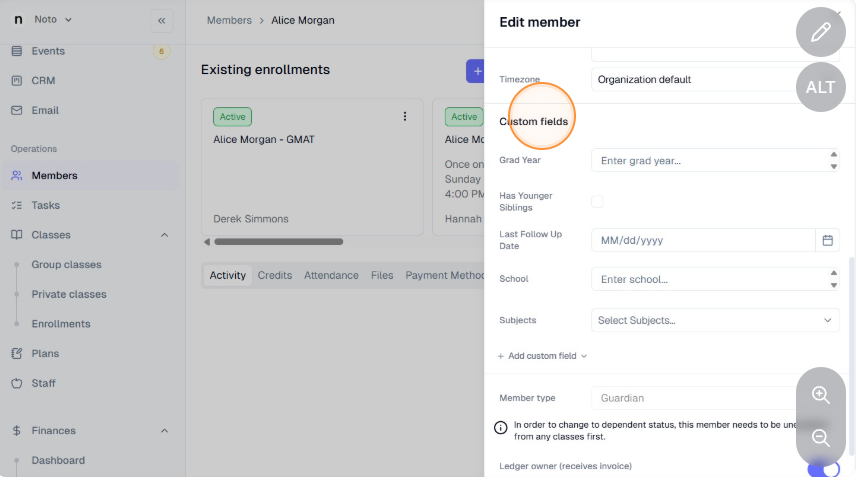Open the Alice Morgan - GMAT enrollment card
Viewport: 858px width, 486px height.
312,167
